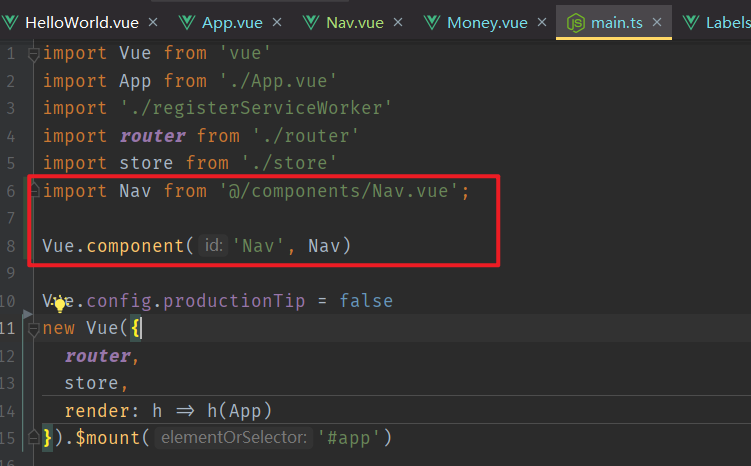
Task: Click line number 3 in gutter
Action: point(11,108)
